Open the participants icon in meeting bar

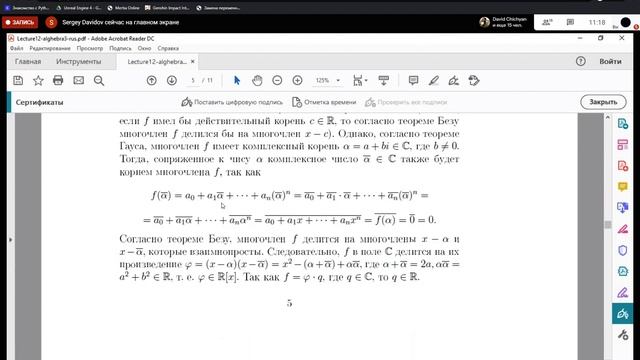click(x=547, y=22)
